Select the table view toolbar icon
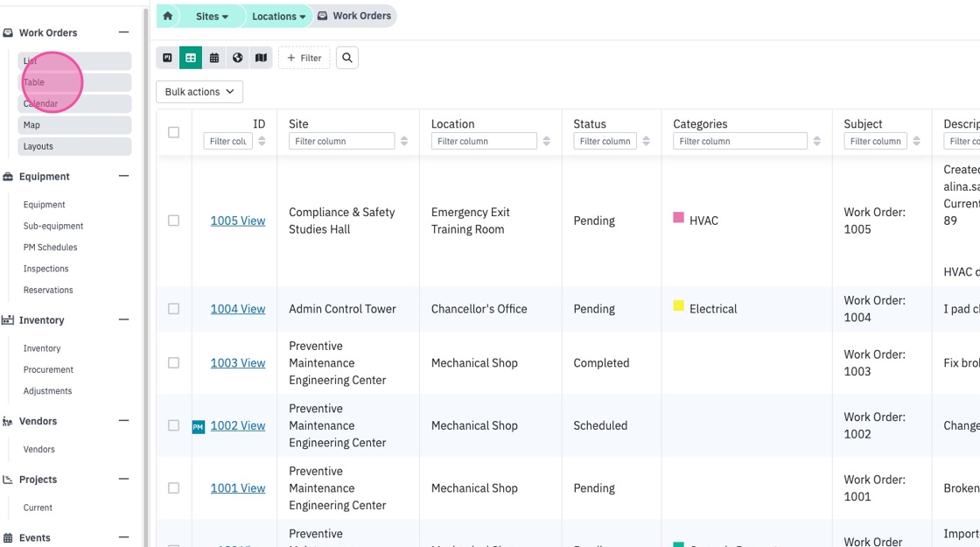This screenshot has height=547, width=980. [191, 58]
